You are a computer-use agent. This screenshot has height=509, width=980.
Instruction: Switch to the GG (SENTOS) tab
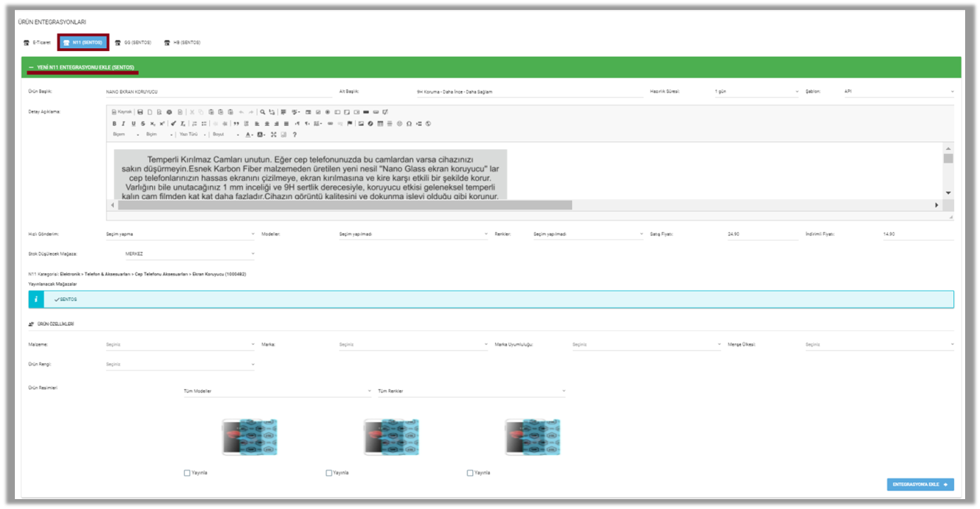[x=133, y=42]
